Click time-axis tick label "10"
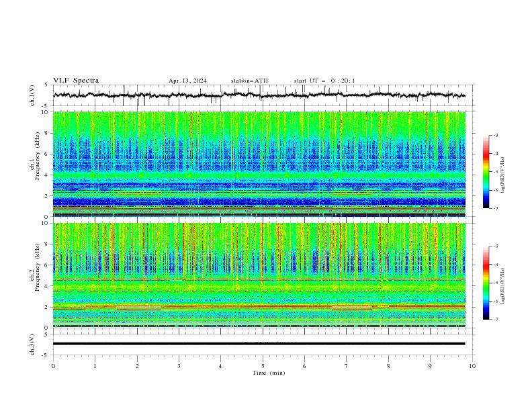 point(472,366)
